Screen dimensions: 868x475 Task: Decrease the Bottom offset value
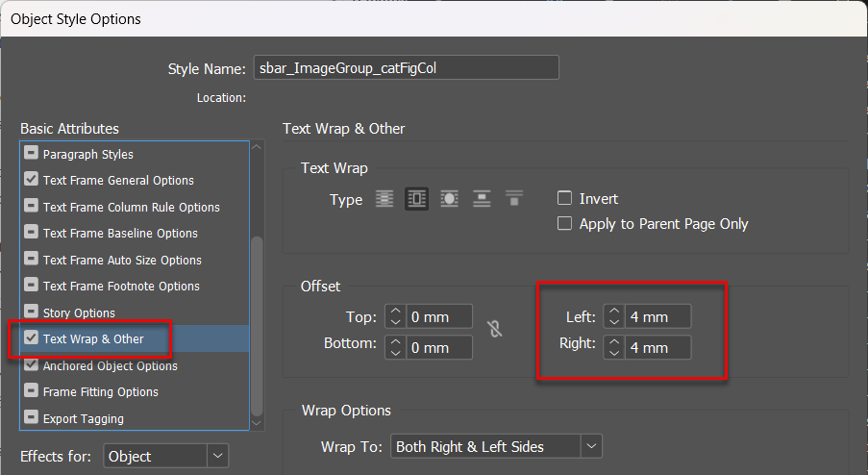(x=395, y=354)
